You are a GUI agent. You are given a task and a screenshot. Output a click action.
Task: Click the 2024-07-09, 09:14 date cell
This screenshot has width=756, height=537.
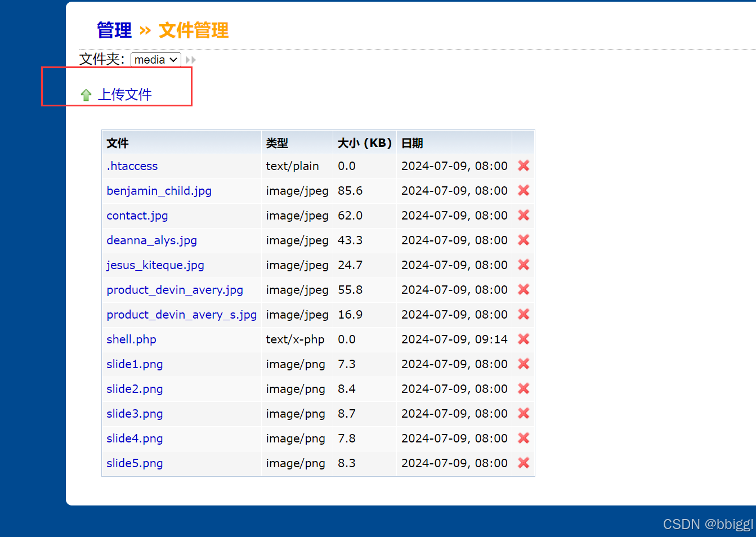[455, 339]
